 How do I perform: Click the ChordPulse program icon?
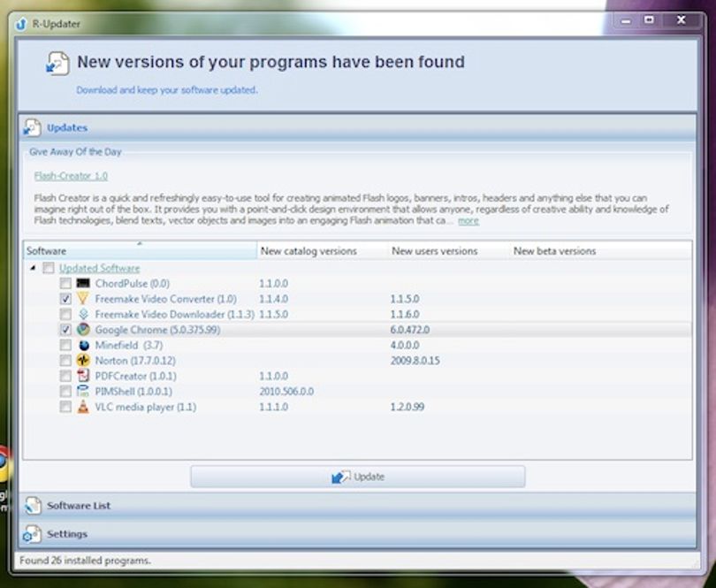click(83, 283)
